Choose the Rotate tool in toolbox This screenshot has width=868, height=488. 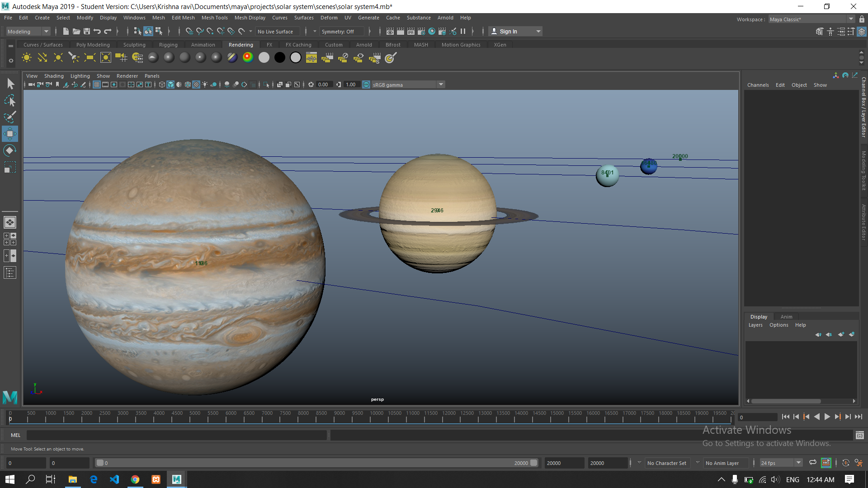click(10, 150)
